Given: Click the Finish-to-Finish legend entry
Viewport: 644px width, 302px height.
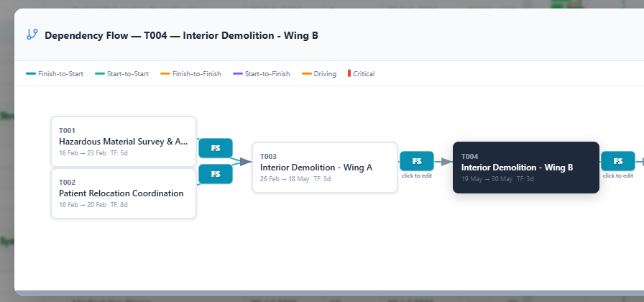Looking at the screenshot, I should (x=190, y=74).
